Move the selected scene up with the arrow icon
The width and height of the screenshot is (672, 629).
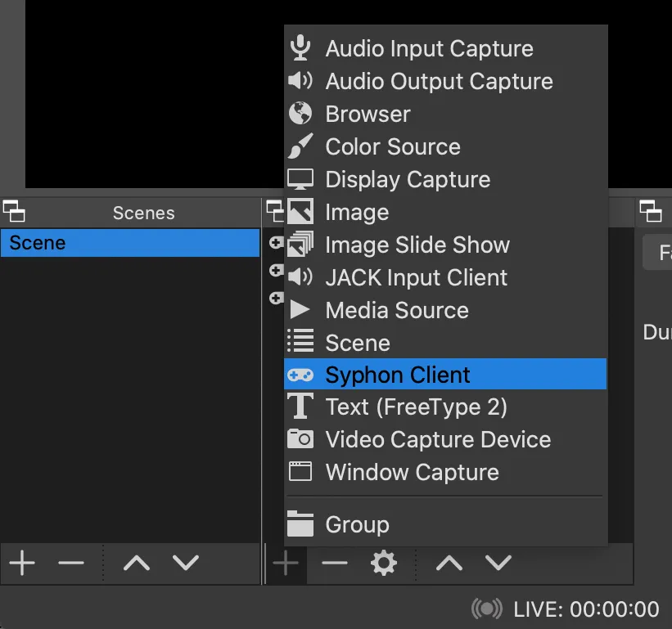click(136, 563)
